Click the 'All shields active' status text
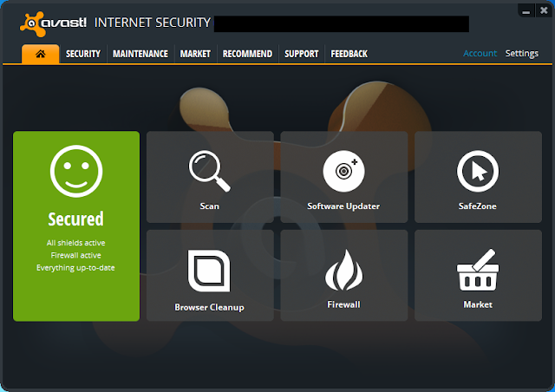The image size is (555, 392). point(75,243)
